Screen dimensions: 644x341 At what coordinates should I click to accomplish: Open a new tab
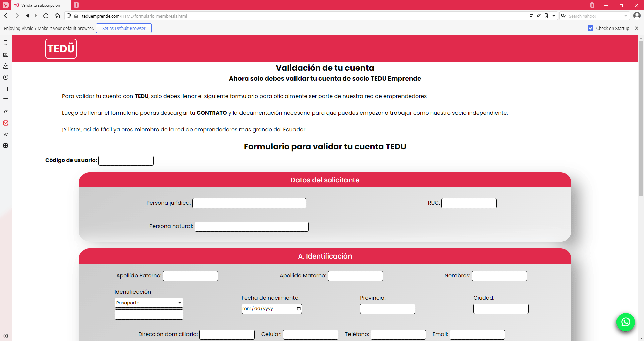[76, 5]
